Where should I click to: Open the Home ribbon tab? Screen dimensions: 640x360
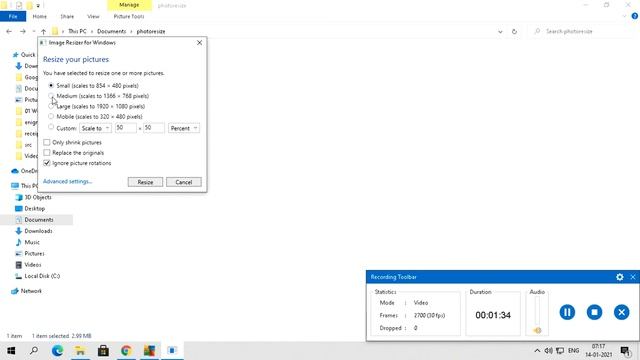[x=40, y=16]
